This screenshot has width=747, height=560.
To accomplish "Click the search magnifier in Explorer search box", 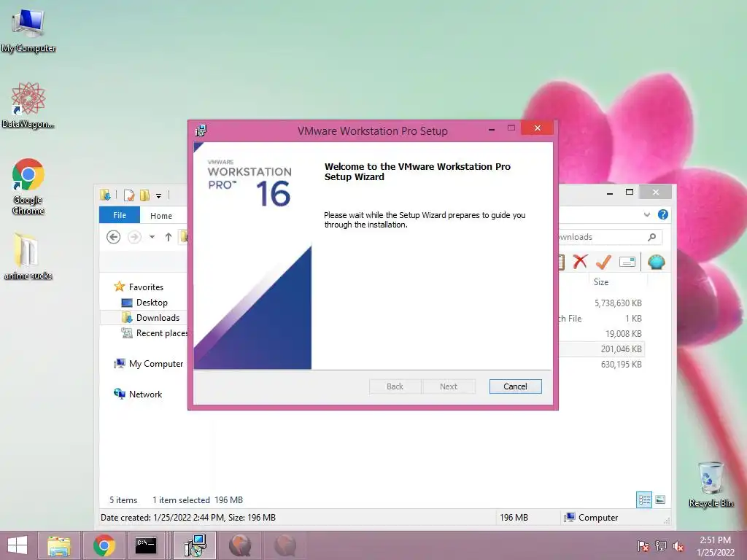I will [651, 237].
